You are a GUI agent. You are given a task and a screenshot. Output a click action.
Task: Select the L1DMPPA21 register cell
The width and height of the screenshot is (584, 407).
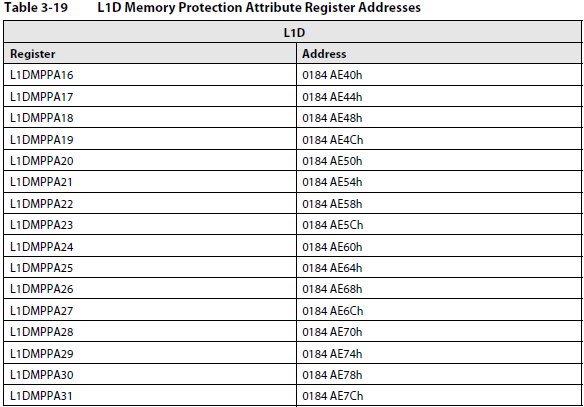pos(150,182)
